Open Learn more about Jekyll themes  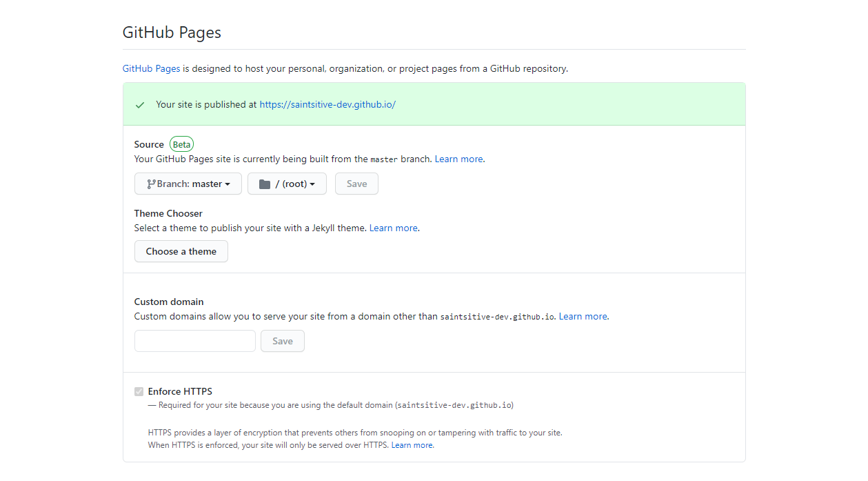coord(393,228)
